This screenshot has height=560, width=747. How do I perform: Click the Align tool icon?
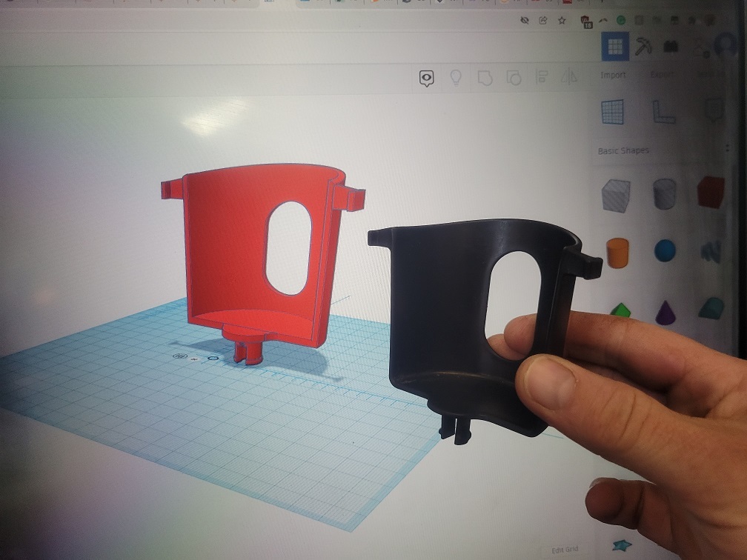[542, 77]
